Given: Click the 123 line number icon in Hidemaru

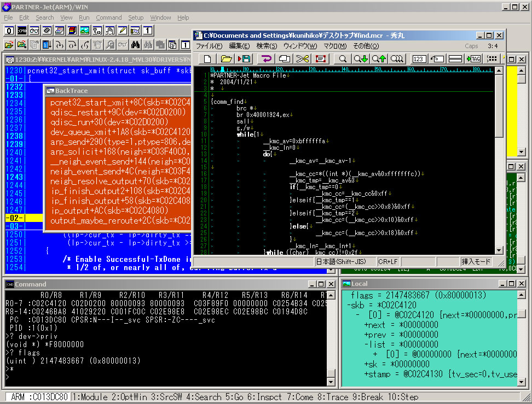Looking at the screenshot, I should point(418,59).
